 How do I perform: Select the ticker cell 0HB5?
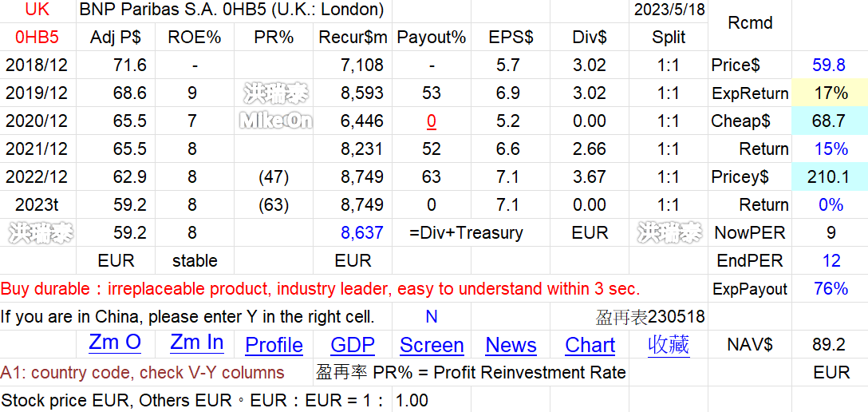tap(37, 37)
